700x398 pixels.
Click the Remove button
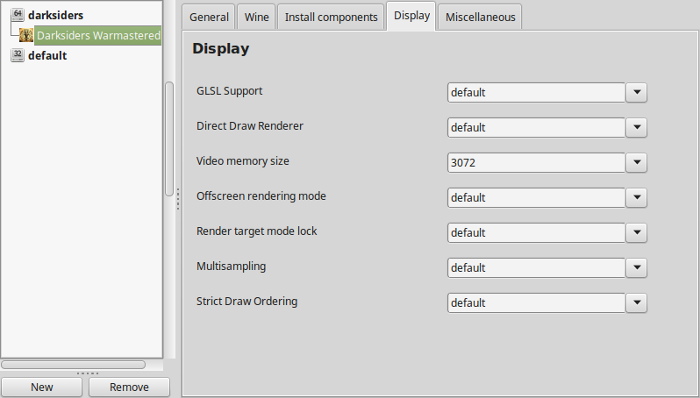(x=129, y=387)
